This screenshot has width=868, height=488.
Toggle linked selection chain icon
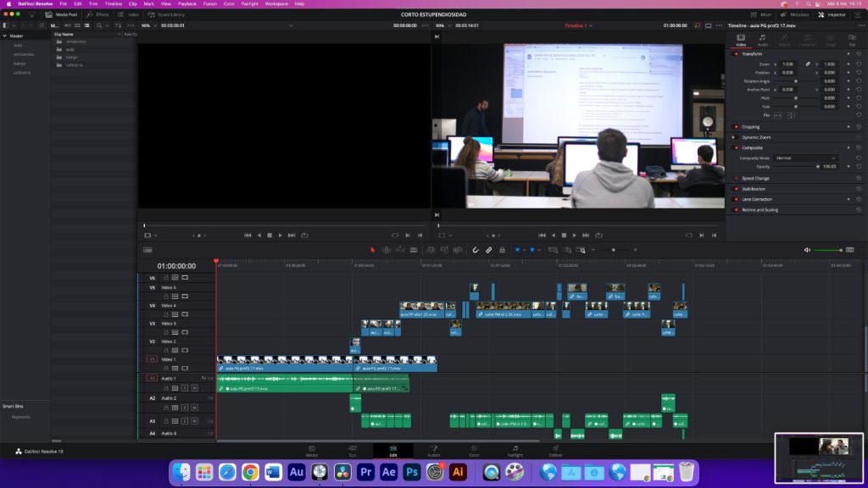pyautogui.click(x=489, y=250)
